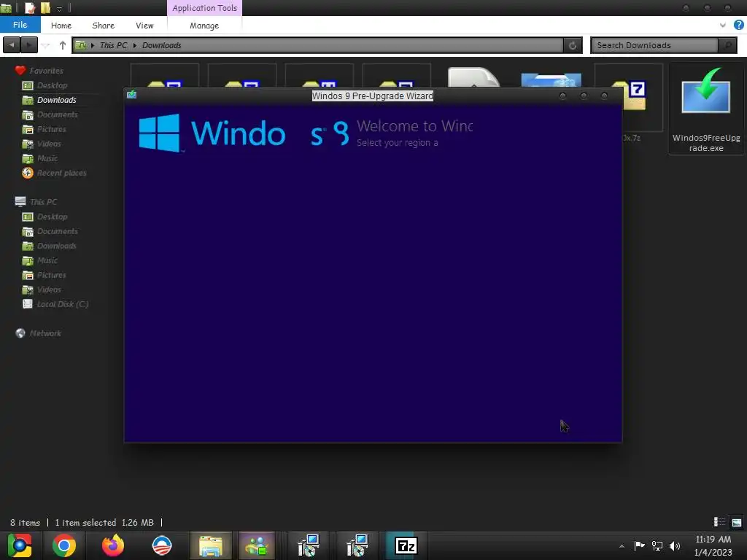Open the recent locations dropdown arrow
This screenshot has height=560, width=747.
[46, 45]
